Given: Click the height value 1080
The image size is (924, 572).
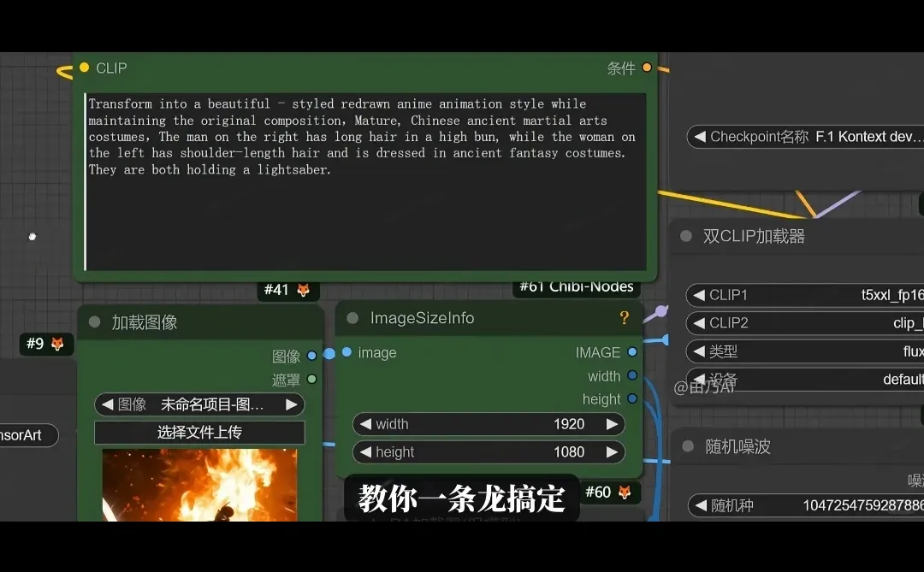Looking at the screenshot, I should (569, 451).
